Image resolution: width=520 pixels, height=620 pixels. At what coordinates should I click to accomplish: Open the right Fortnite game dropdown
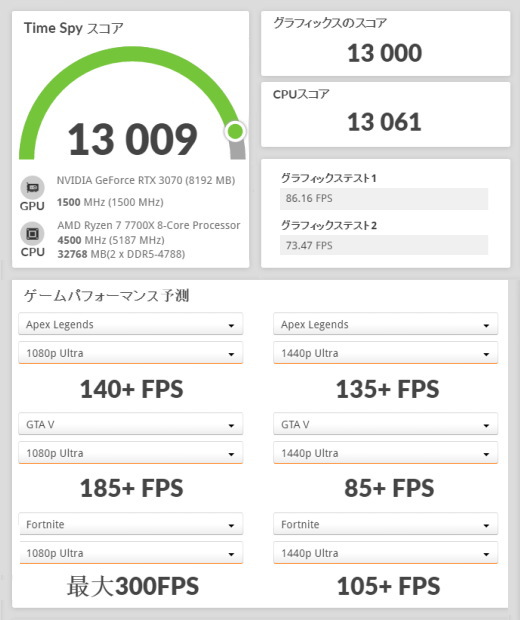[x=386, y=524]
